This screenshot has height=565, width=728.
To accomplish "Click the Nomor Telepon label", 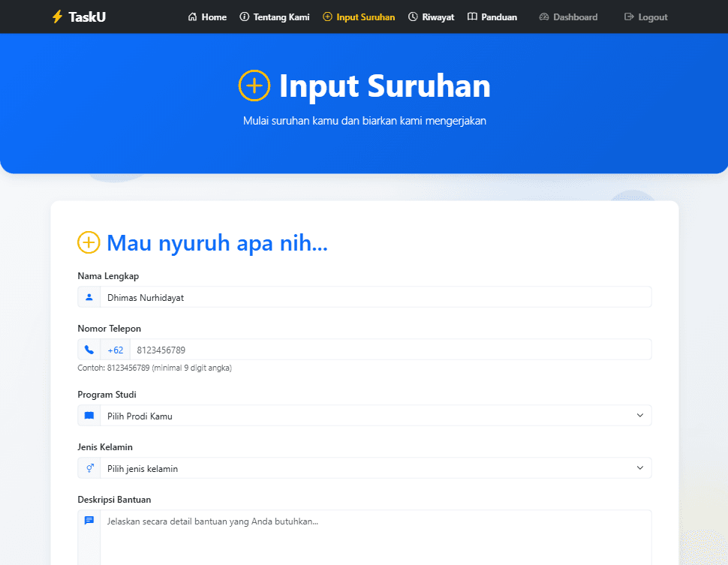I will [109, 328].
